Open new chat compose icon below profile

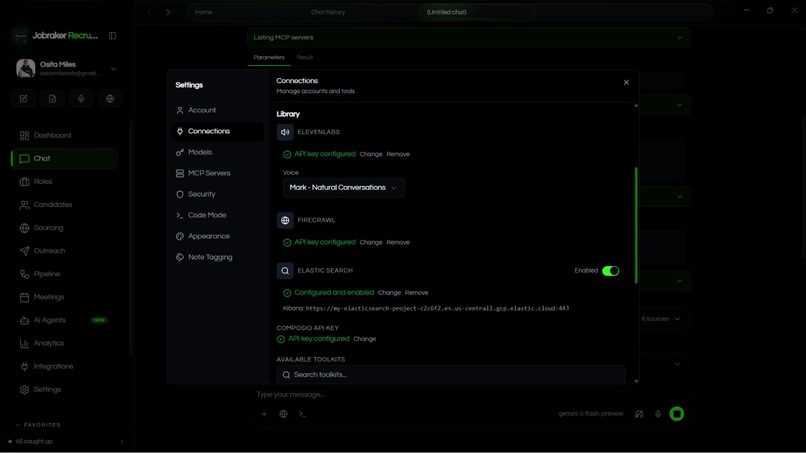pyautogui.click(x=24, y=99)
